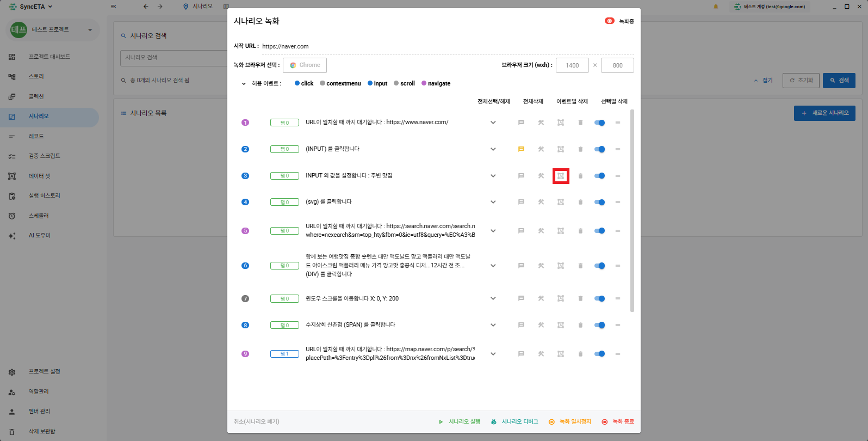Stop recording with 녹화 종료
Screen dimensions: 868x441
click(x=618, y=422)
